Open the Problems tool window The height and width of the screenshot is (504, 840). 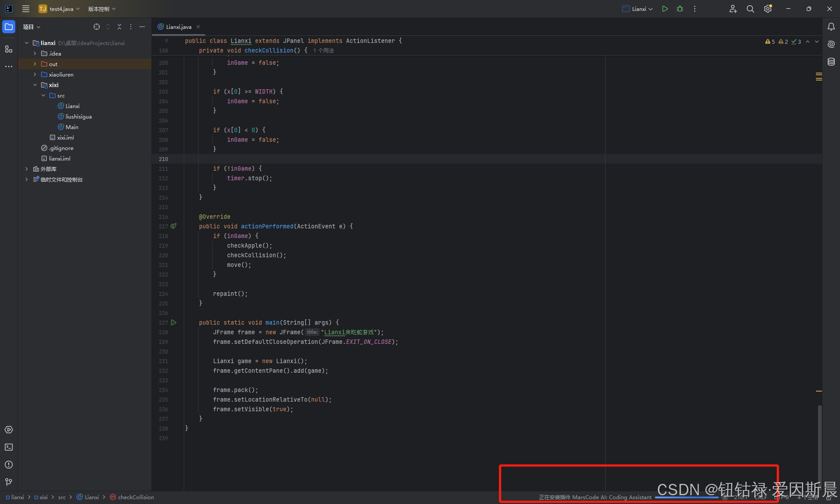9,465
